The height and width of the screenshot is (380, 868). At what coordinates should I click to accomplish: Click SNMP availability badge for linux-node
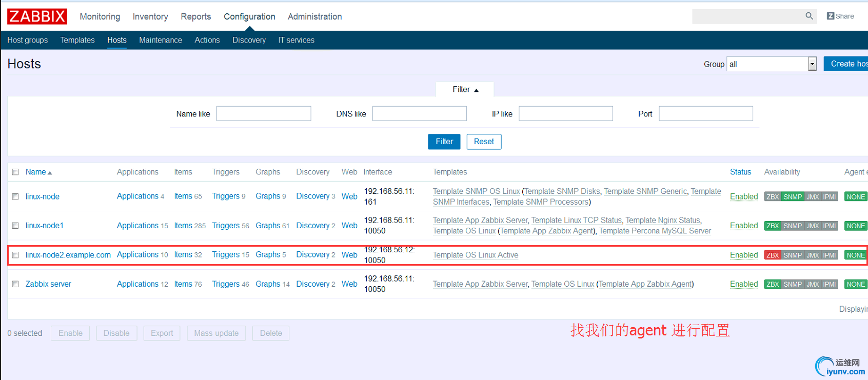pos(793,197)
